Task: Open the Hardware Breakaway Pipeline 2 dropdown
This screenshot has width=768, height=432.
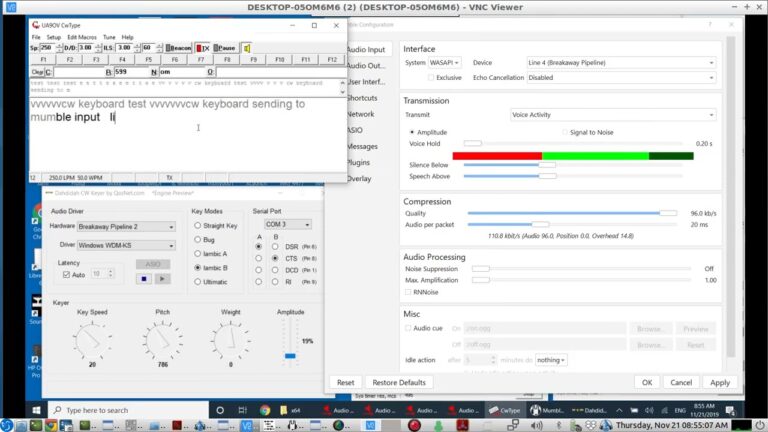Action: 126,227
